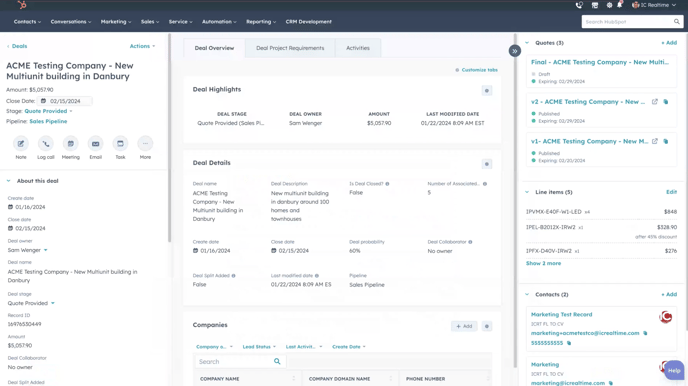
Task: Open the Conversations menu
Action: pyautogui.click(x=71, y=21)
